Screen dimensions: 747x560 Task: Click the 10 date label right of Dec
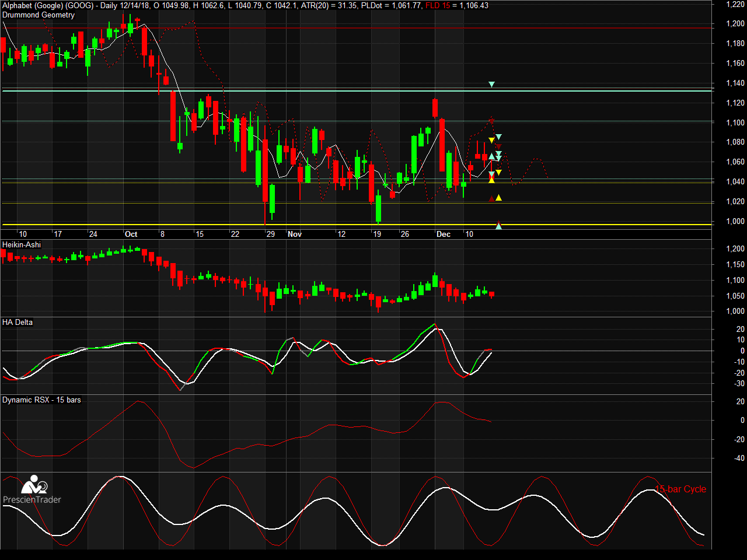[469, 234]
